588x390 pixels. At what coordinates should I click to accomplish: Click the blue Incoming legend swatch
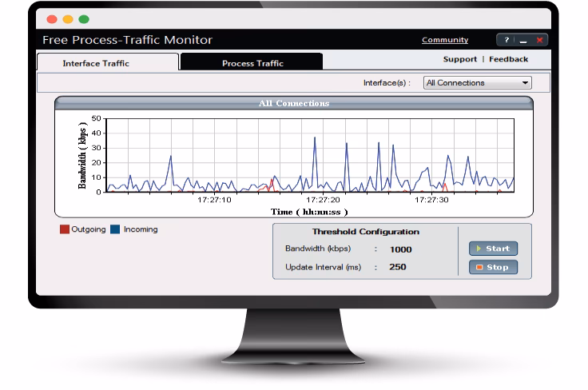(115, 229)
